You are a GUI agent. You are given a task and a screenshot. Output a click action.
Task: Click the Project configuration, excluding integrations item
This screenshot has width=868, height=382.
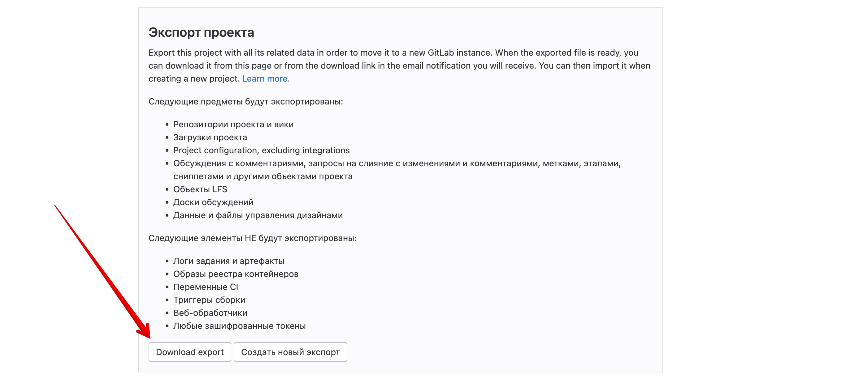click(x=261, y=150)
